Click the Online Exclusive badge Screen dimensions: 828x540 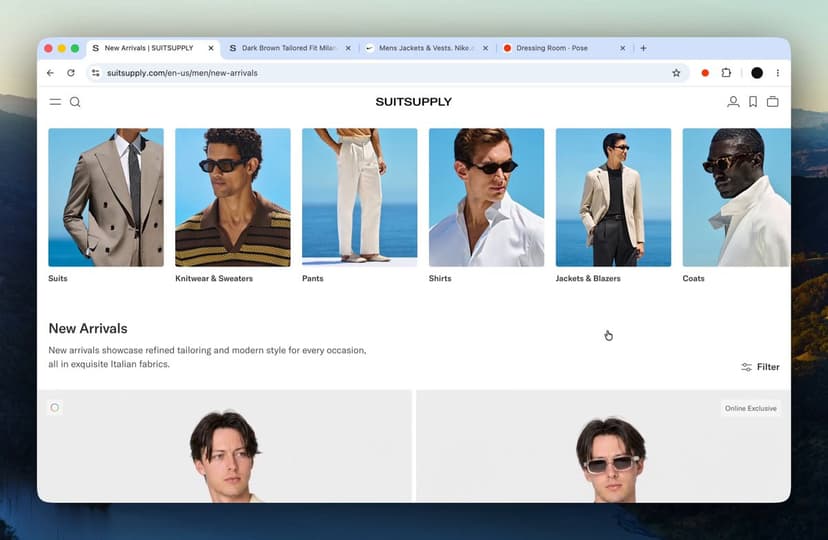point(750,408)
